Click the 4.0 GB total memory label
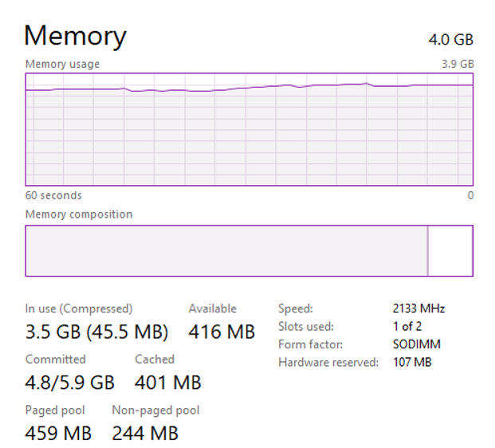The image size is (495, 448). click(452, 40)
